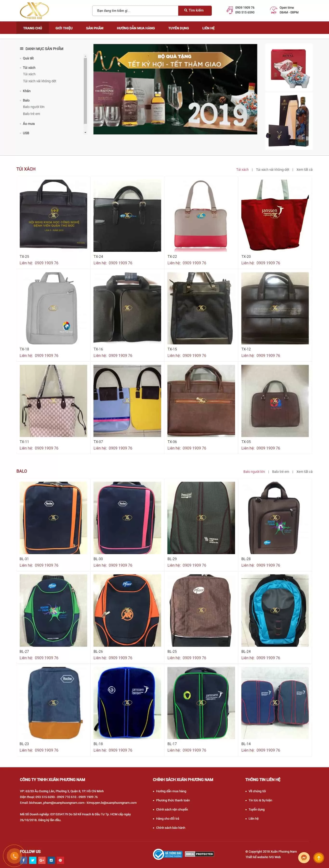This screenshot has height=868, width=329.
Task: Open the Google Plus social icon
Action: (42, 860)
